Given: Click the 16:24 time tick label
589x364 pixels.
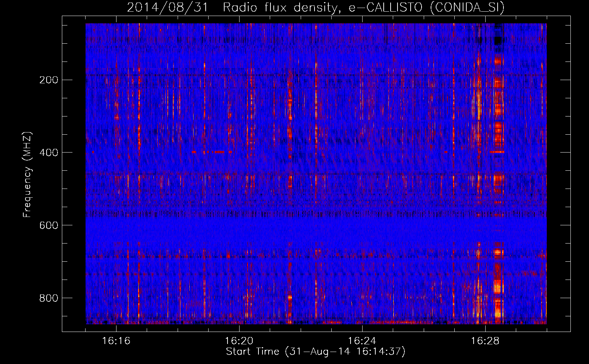Looking at the screenshot, I should 362,341.
